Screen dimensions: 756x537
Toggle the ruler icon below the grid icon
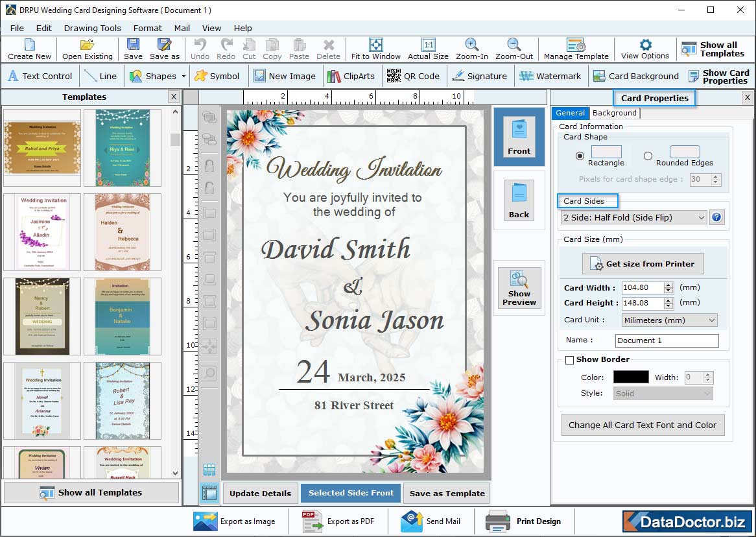209,493
